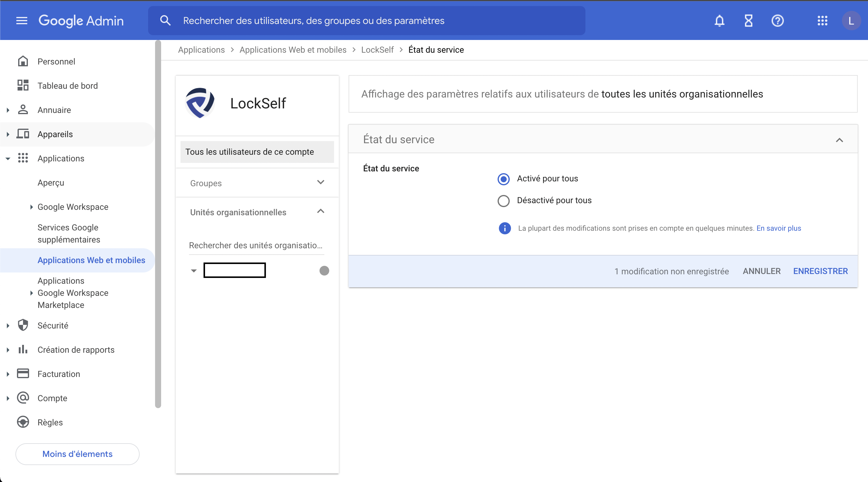Open the hamburger navigation menu
Image resolution: width=868 pixels, height=482 pixels.
(21, 21)
